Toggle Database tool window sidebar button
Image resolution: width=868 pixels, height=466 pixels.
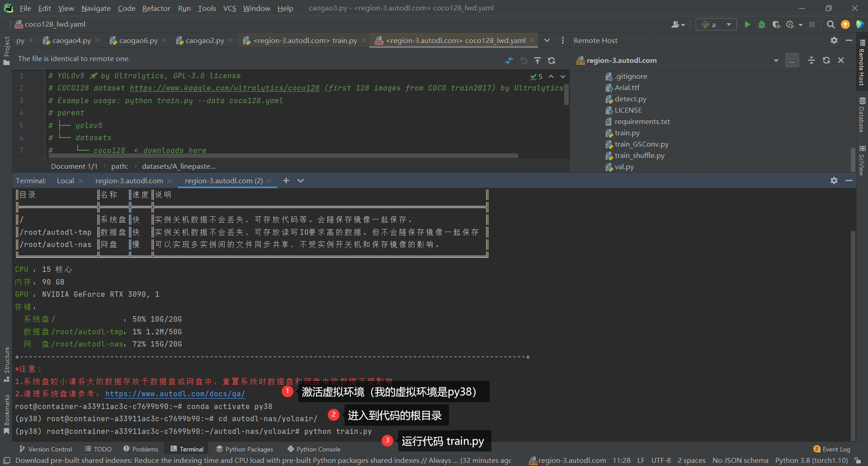(x=862, y=115)
